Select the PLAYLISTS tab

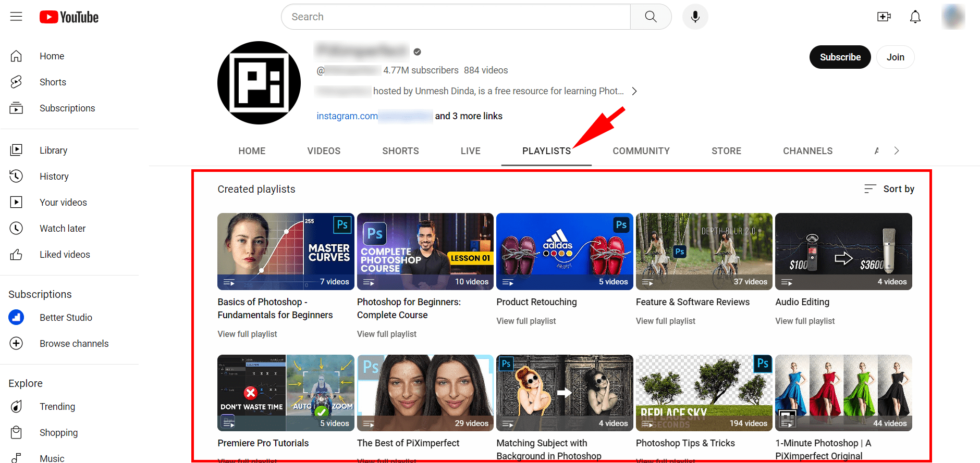[x=546, y=151]
